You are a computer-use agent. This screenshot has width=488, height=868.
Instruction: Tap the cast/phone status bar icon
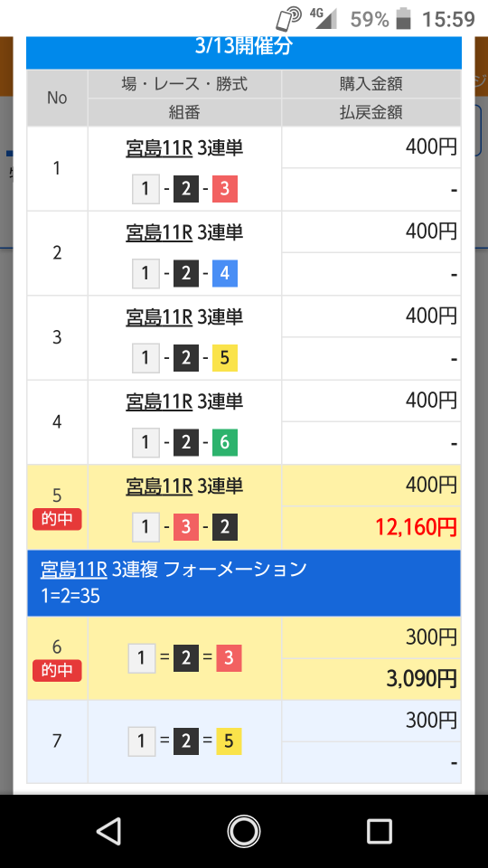tap(289, 20)
